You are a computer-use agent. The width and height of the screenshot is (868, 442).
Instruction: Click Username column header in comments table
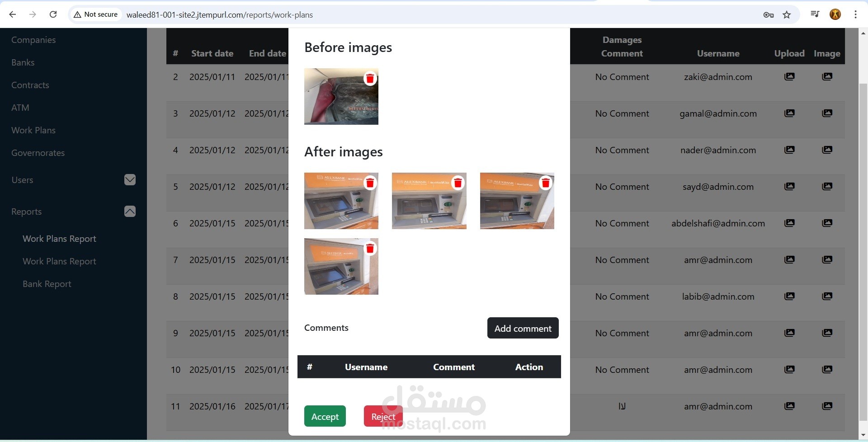[366, 367]
